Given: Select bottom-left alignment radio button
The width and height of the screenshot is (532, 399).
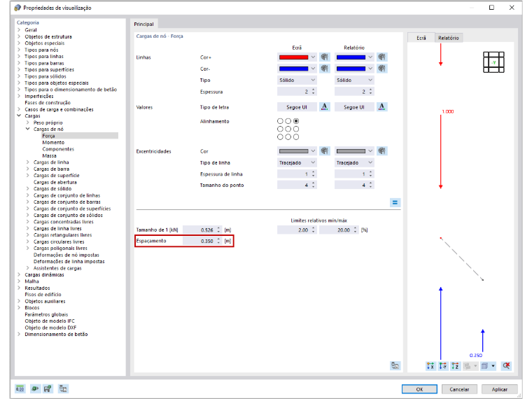Looking at the screenshot, I should (x=280, y=137).
